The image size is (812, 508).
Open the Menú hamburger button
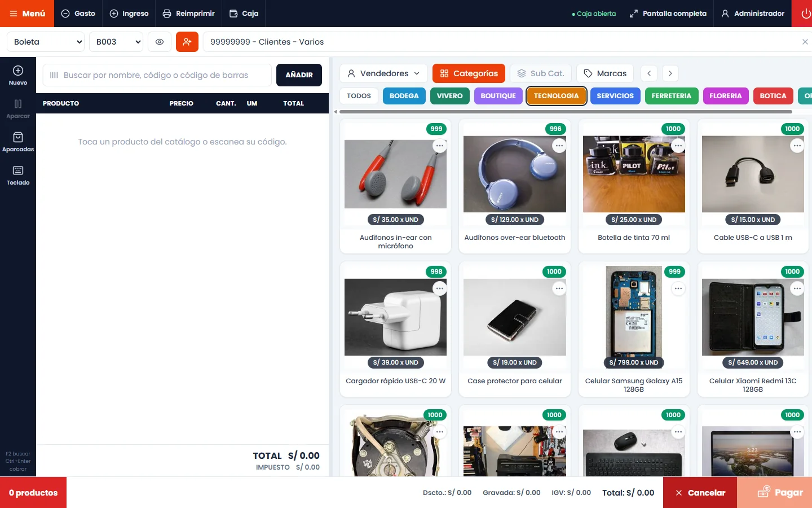point(27,14)
